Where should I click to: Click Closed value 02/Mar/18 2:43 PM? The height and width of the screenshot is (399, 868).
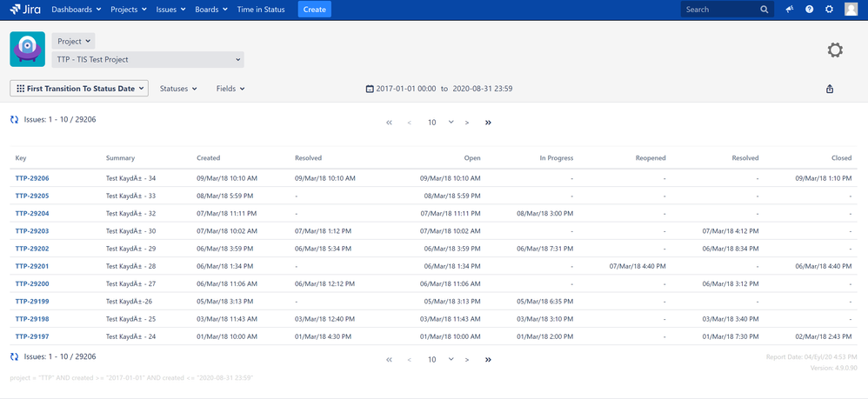[x=824, y=336]
